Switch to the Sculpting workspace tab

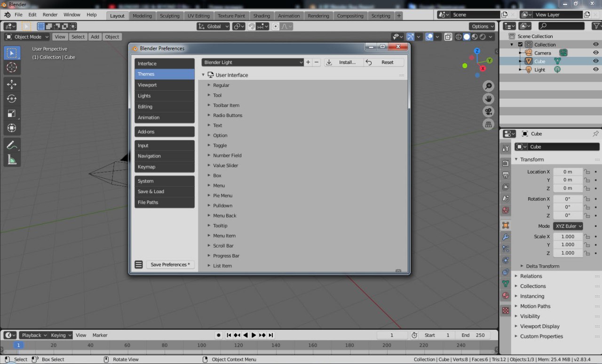pyautogui.click(x=170, y=15)
